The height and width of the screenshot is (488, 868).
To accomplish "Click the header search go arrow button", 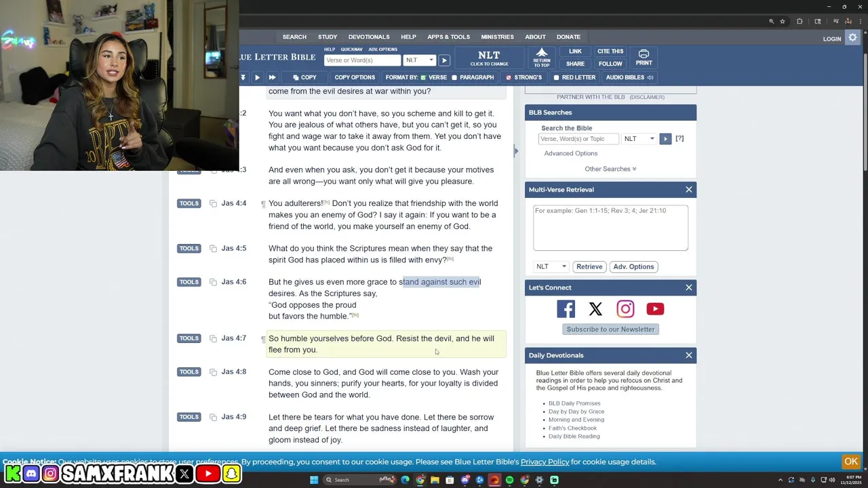I will point(444,60).
